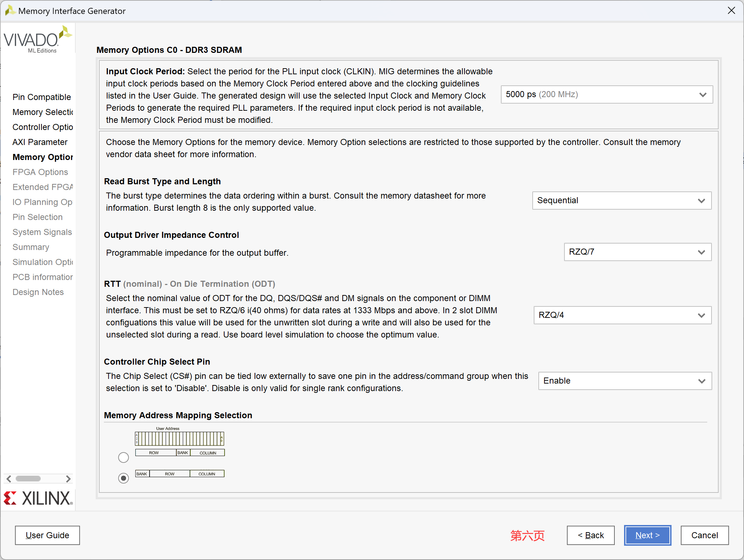744x560 pixels.
Task: Open the RZQ/4 RTT nominal dropdown
Action: (x=622, y=315)
